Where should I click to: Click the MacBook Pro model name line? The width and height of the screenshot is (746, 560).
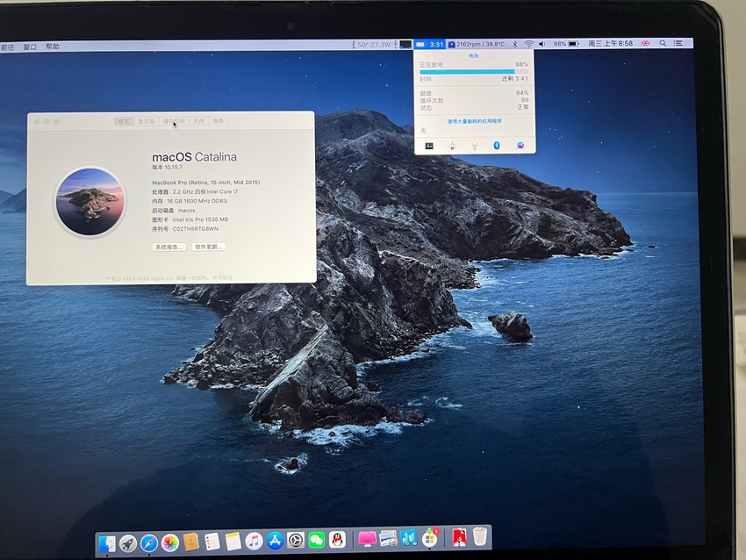[206, 183]
